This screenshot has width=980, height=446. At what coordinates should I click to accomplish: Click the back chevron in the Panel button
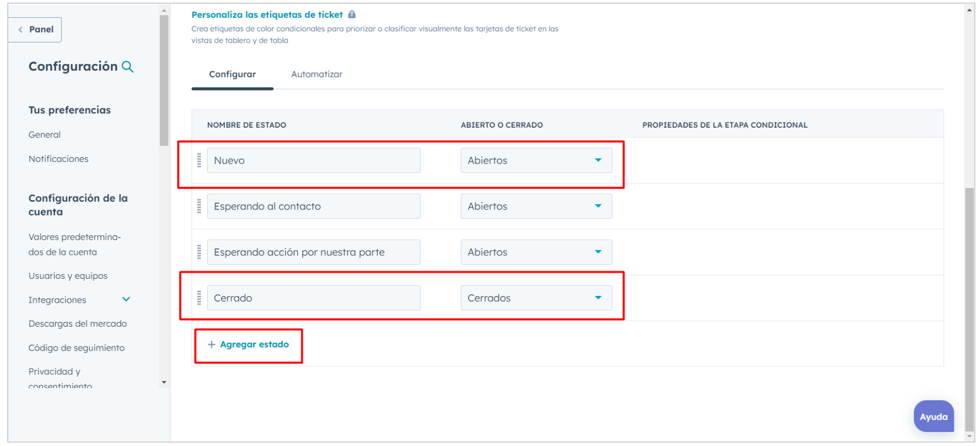pos(21,30)
